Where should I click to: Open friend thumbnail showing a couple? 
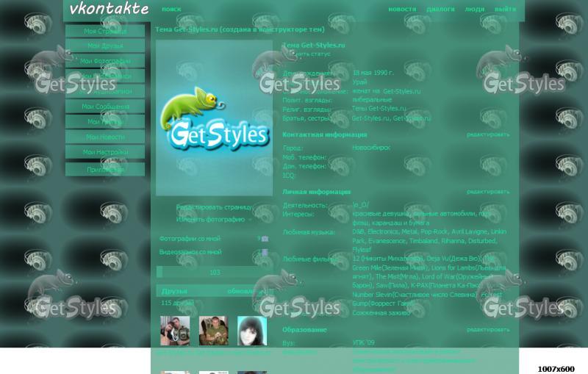click(175, 331)
